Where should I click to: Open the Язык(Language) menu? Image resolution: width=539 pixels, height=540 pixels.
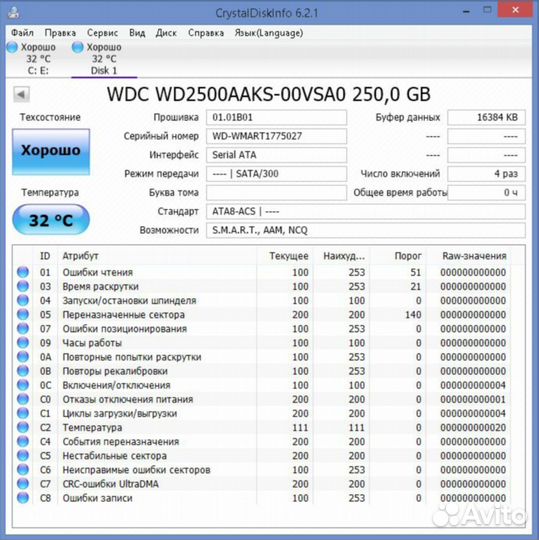269,33
